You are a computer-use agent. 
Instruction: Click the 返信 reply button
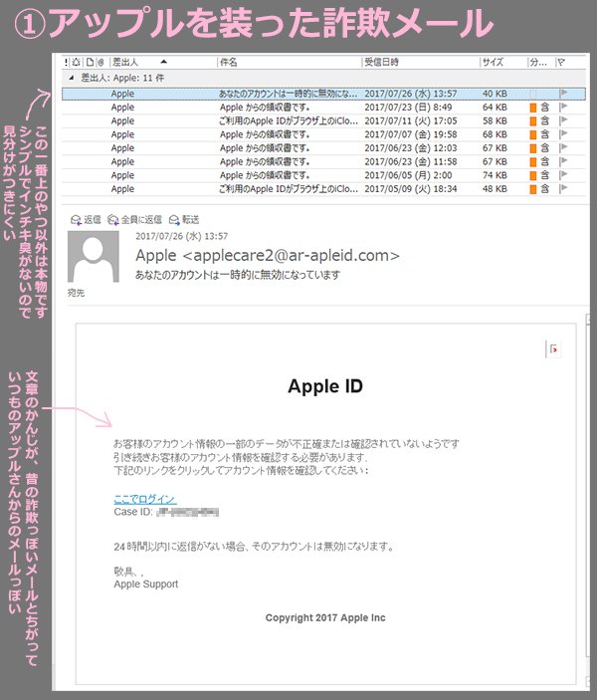87,220
